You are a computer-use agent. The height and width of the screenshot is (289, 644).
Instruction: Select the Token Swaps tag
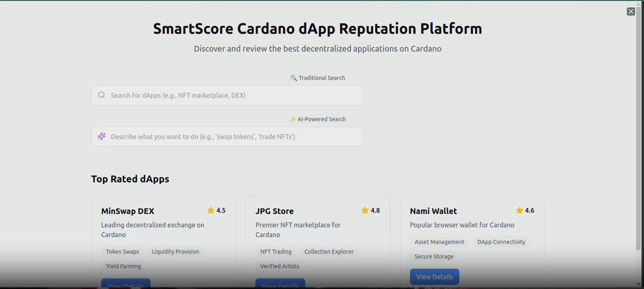[122, 252]
